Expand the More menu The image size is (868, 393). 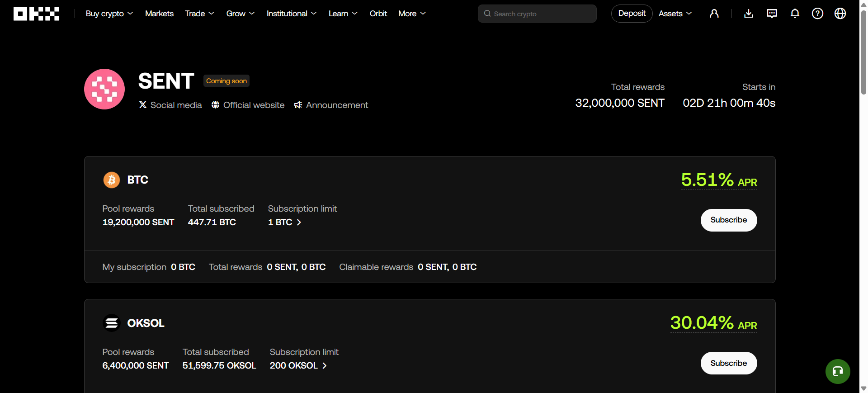(x=412, y=14)
